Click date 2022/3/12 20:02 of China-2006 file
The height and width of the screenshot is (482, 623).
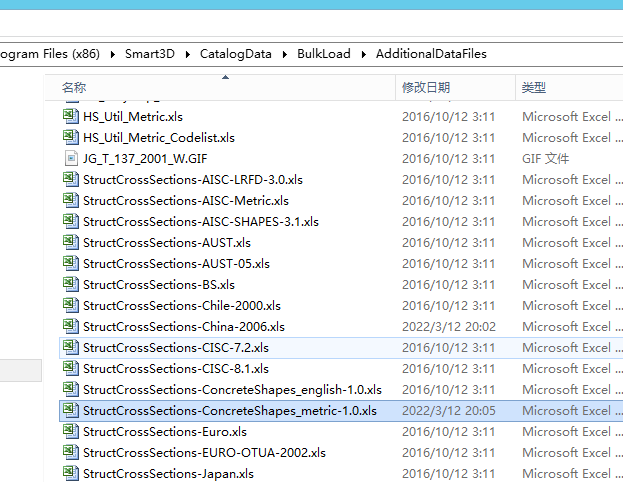449,327
